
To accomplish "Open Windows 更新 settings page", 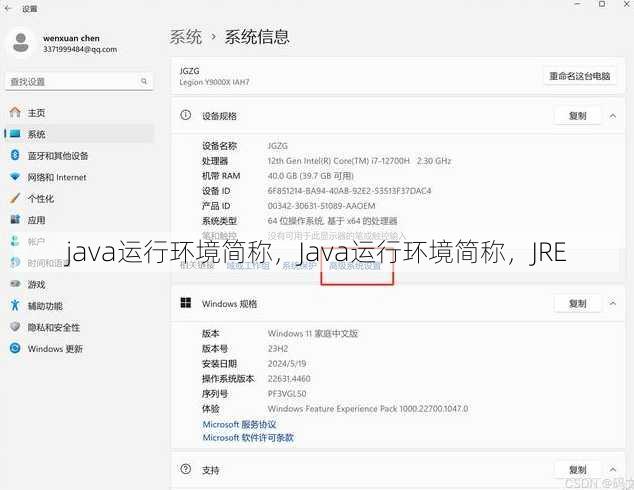I will (x=55, y=348).
